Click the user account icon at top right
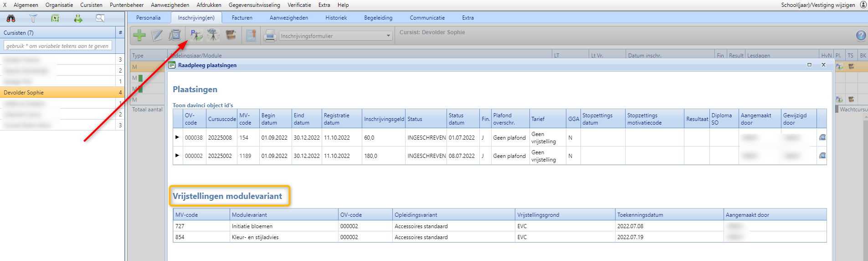 pyautogui.click(x=863, y=5)
